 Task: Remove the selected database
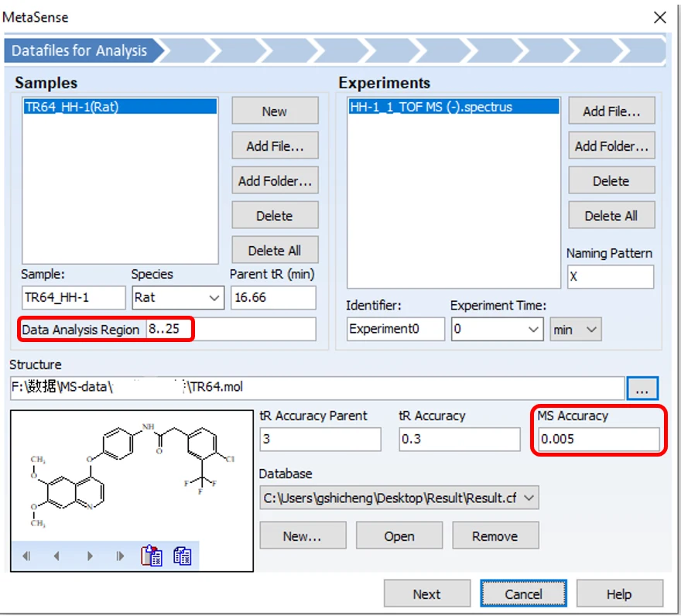(495, 536)
